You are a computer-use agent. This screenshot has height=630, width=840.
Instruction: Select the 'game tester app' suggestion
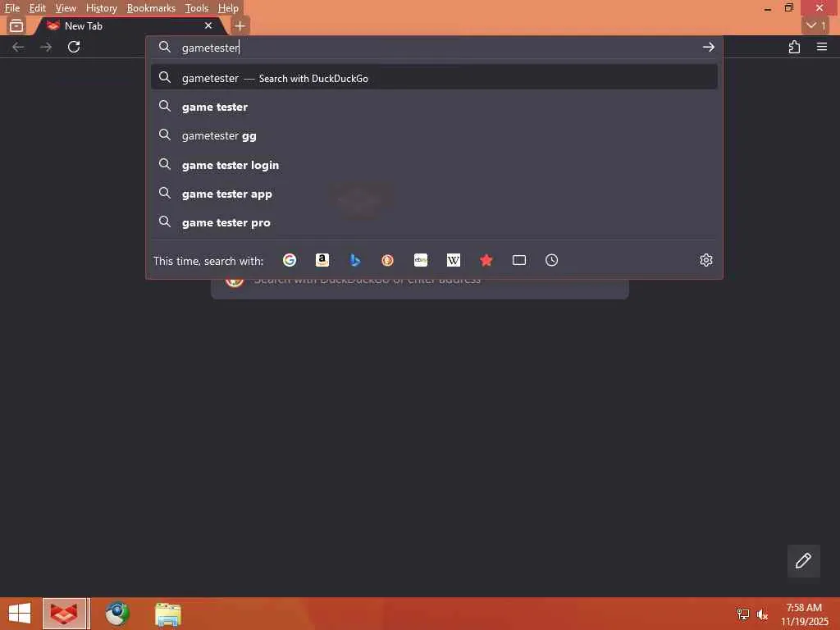coord(434,194)
